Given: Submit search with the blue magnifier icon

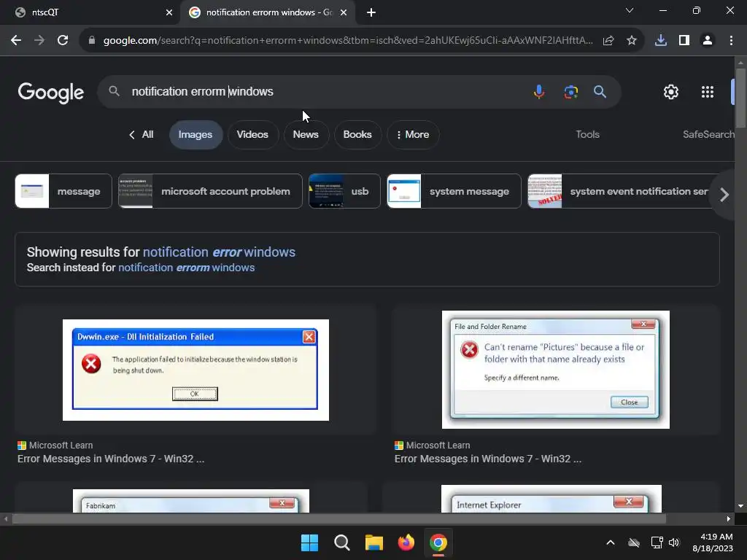Looking at the screenshot, I should 600,91.
